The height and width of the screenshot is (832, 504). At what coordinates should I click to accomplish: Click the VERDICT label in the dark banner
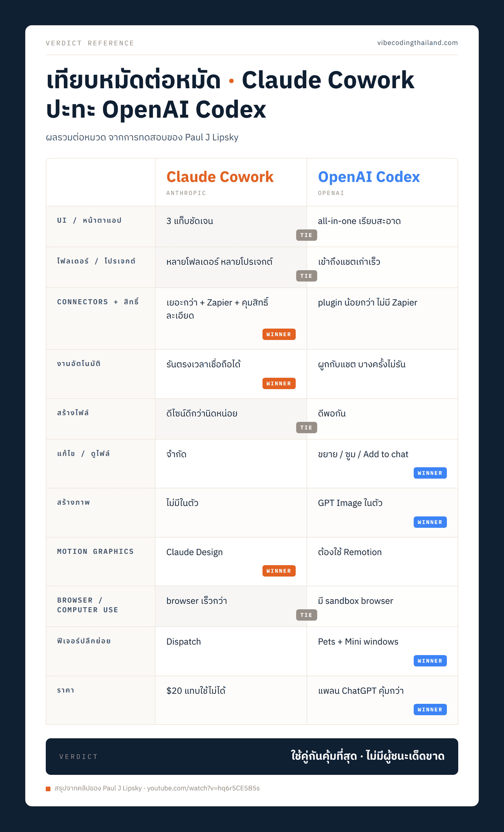pyautogui.click(x=79, y=757)
